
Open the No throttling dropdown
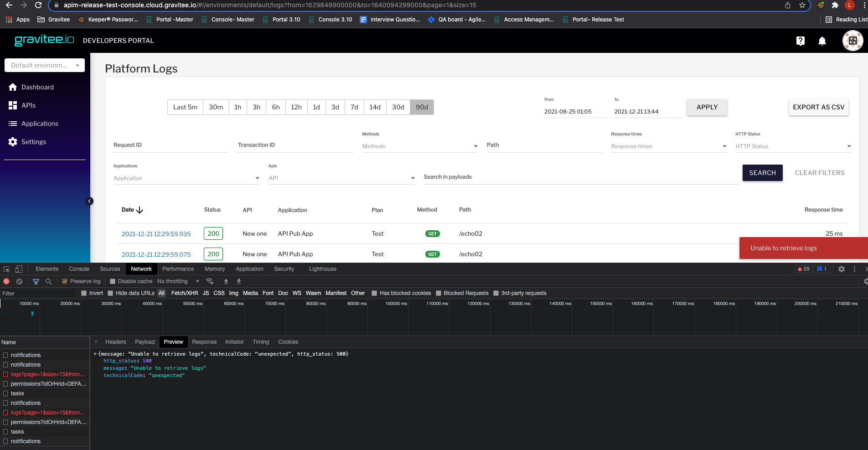coord(178,281)
